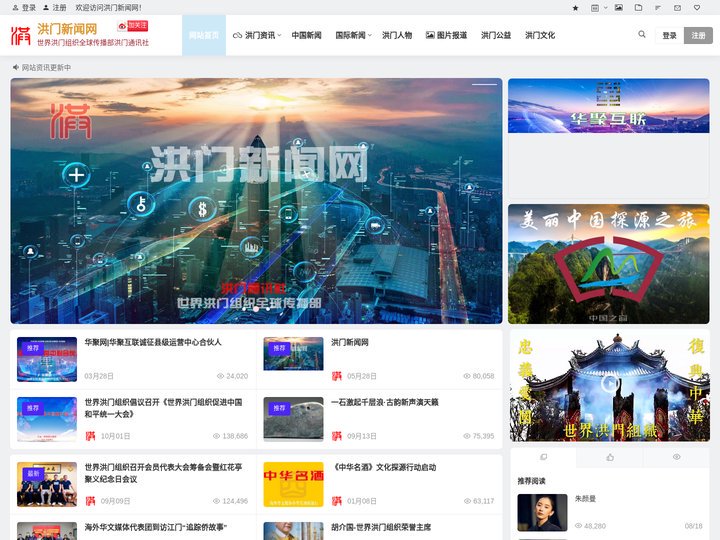Click the 洪门新闻网 site logo
Image resolution: width=720 pixels, height=540 pixels.
[x=79, y=35]
